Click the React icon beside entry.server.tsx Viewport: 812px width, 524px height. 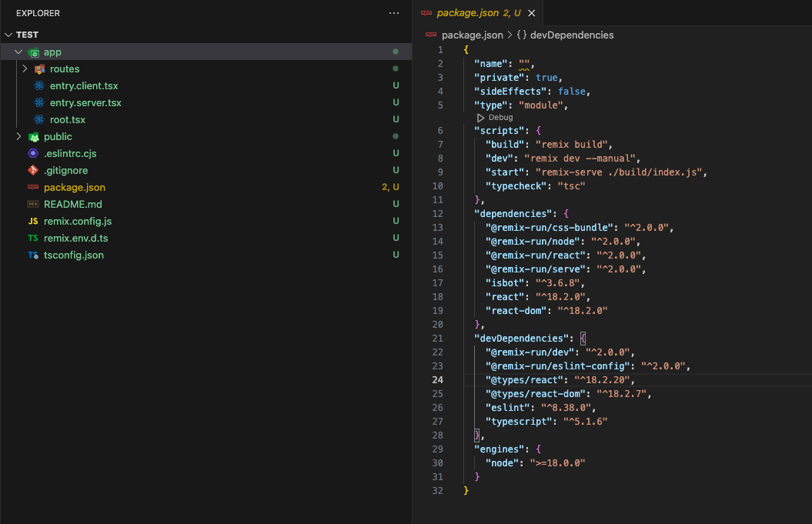click(39, 102)
